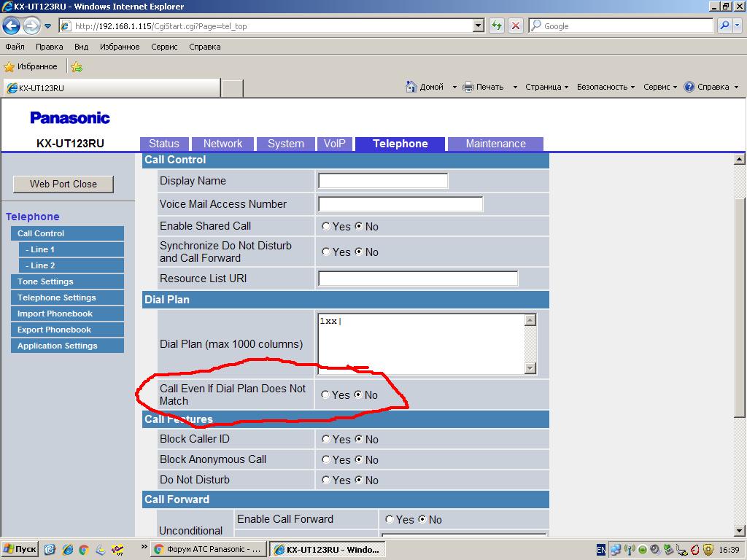
Task: Click the Избранное favorites star button
Action: pyautogui.click(x=31, y=66)
